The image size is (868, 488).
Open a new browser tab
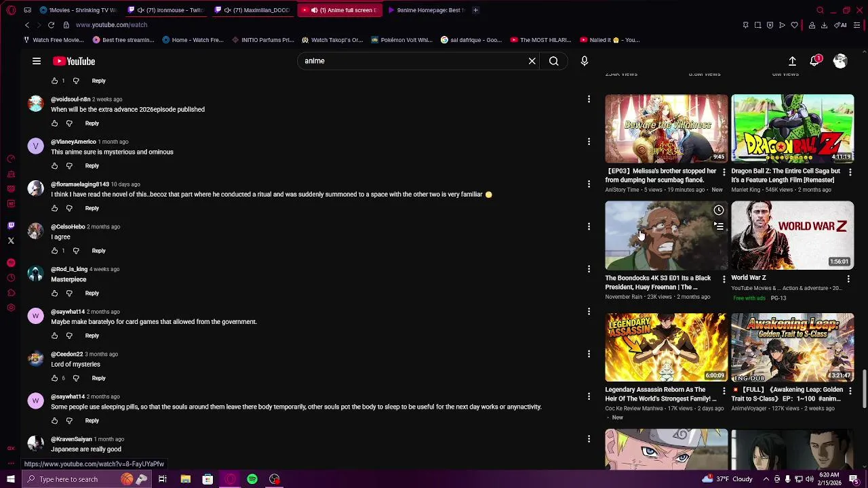point(475,10)
